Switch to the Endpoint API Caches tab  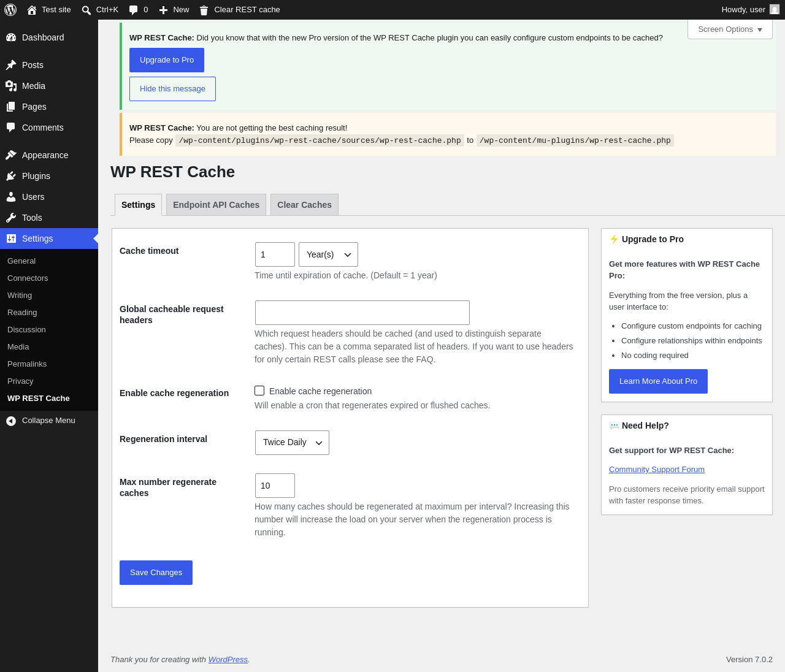tap(216, 205)
